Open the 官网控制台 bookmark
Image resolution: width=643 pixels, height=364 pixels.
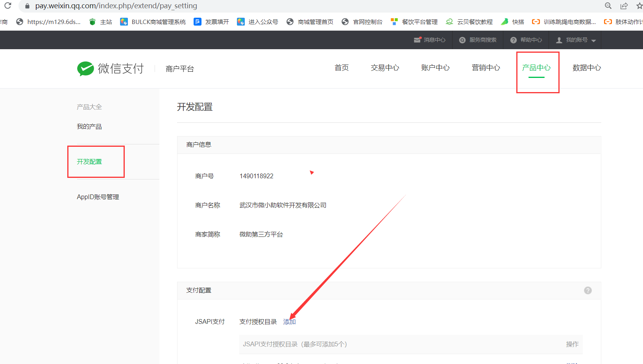[x=362, y=22]
